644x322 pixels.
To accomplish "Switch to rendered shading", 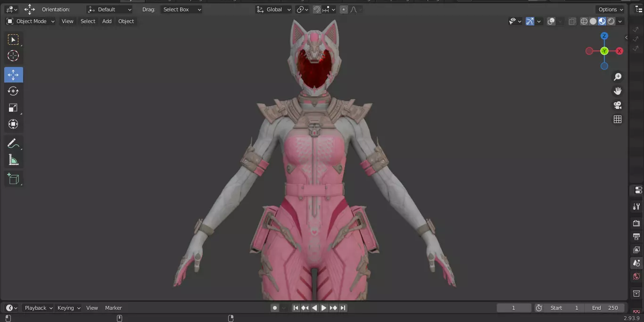I will (x=611, y=21).
